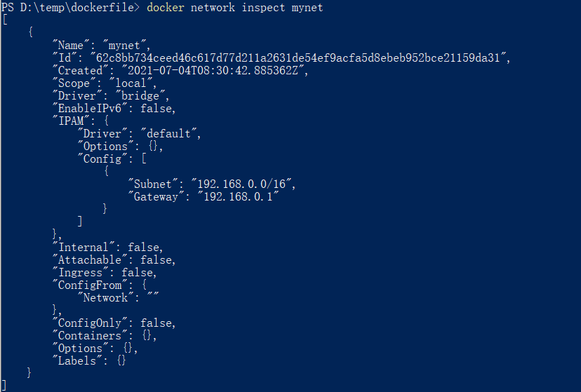The image size is (581, 392).
Task: Click the Subnet 192.168.0.0/16 value
Action: tap(241, 184)
